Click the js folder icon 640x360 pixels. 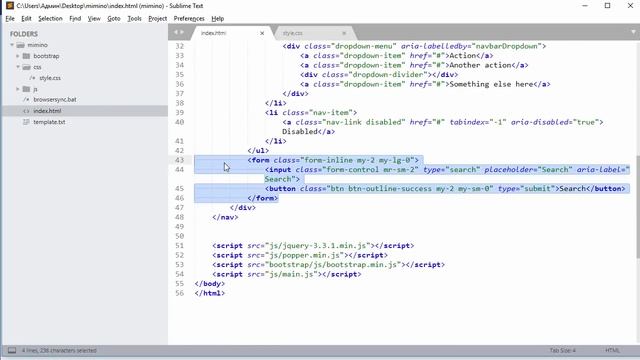tap(27, 89)
